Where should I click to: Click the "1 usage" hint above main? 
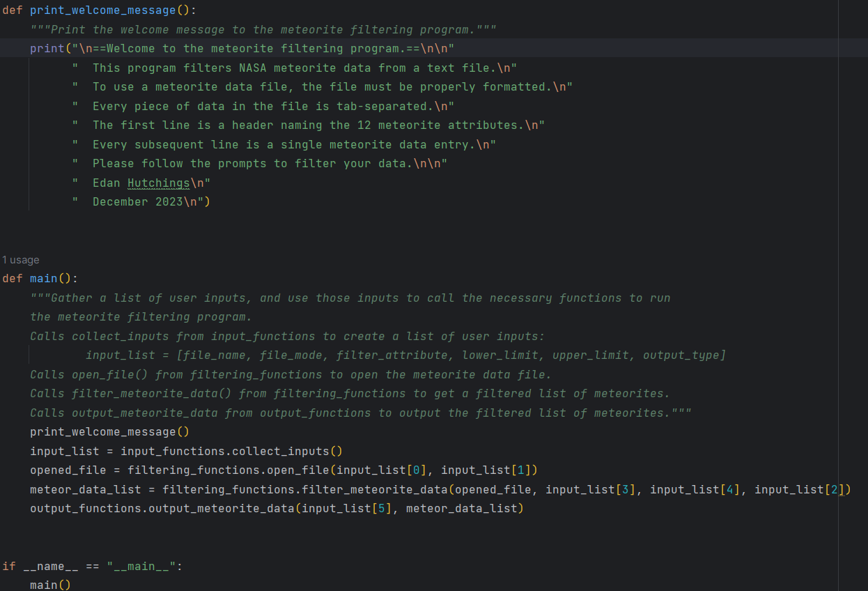point(20,260)
